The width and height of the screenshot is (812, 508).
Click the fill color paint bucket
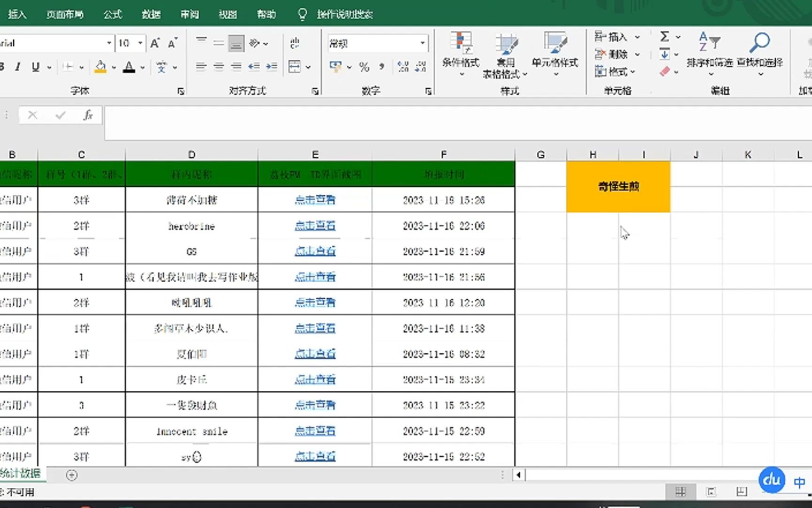point(100,67)
